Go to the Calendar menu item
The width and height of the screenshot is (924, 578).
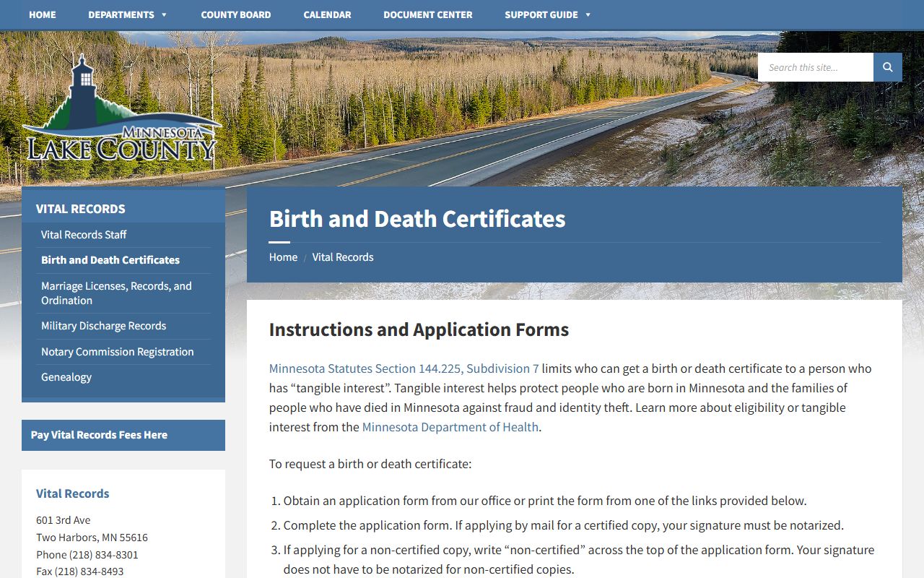pyautogui.click(x=327, y=14)
